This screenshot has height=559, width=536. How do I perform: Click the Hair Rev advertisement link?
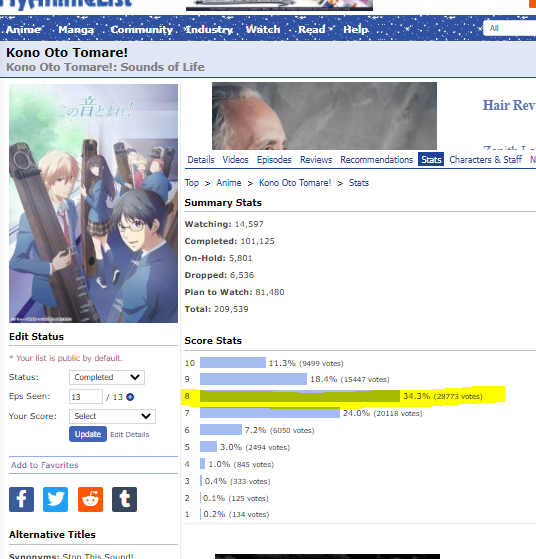(x=509, y=105)
